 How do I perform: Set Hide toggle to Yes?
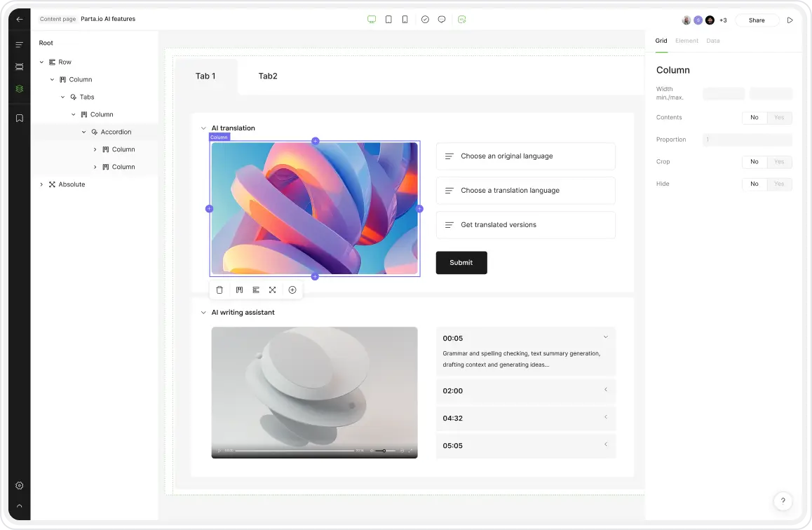point(779,184)
